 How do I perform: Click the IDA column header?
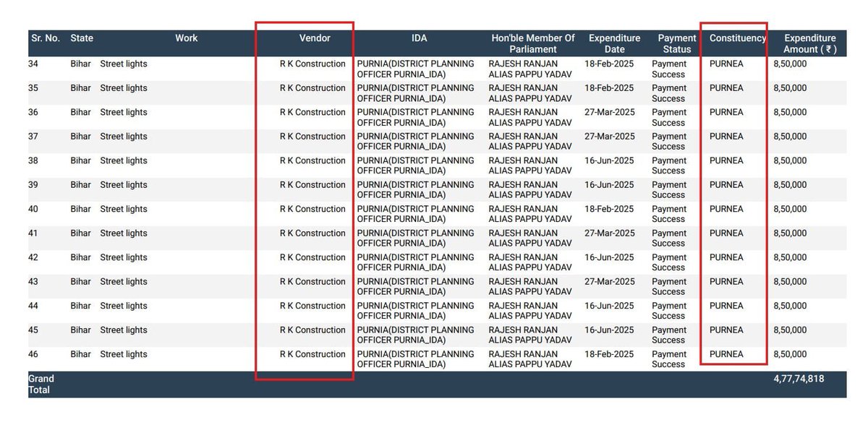pyautogui.click(x=419, y=38)
